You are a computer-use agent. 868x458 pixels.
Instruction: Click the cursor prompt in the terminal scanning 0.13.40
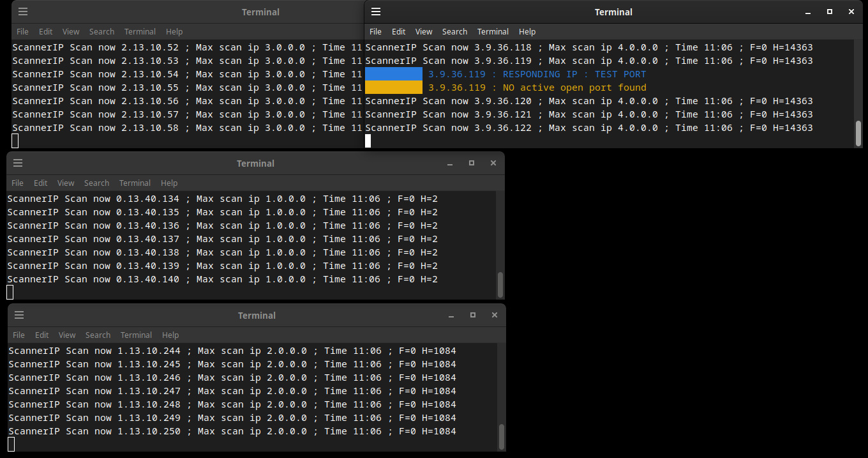[10, 292]
